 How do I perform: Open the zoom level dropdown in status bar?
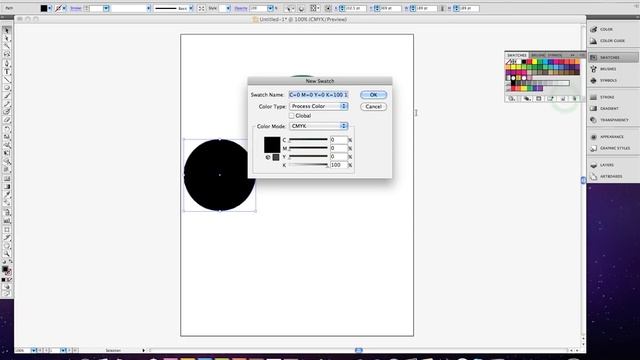tap(34, 350)
